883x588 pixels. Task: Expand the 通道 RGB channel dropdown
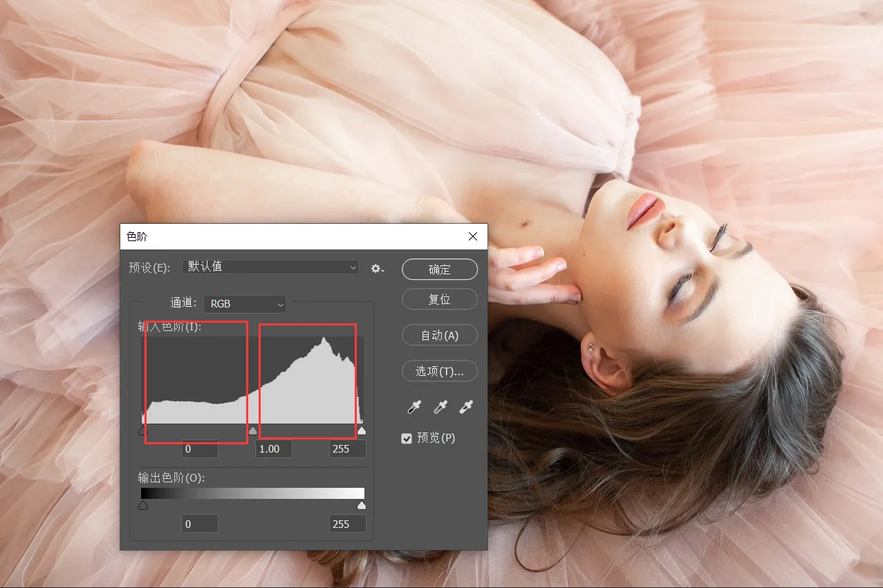[x=245, y=304]
